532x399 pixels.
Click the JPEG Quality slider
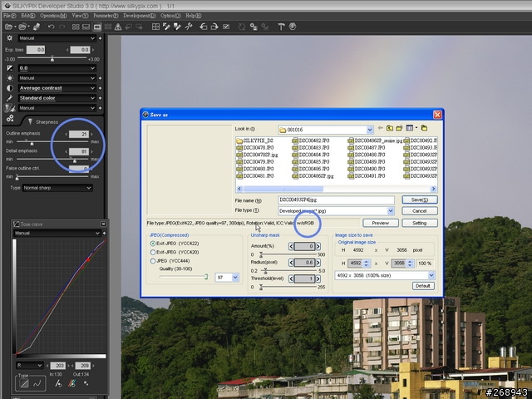[184, 277]
